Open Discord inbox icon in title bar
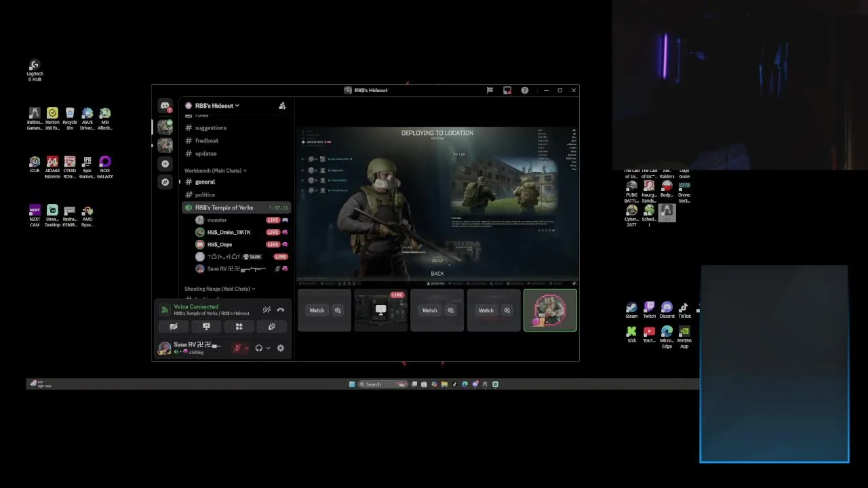 click(x=507, y=90)
